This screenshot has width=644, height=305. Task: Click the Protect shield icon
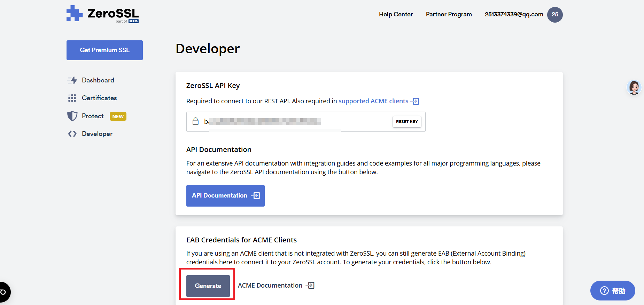click(x=72, y=116)
